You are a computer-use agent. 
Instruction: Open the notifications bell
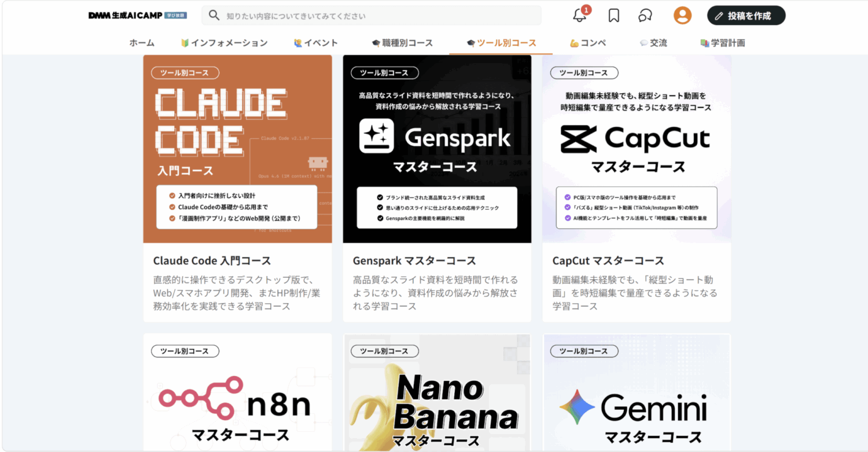(580, 16)
